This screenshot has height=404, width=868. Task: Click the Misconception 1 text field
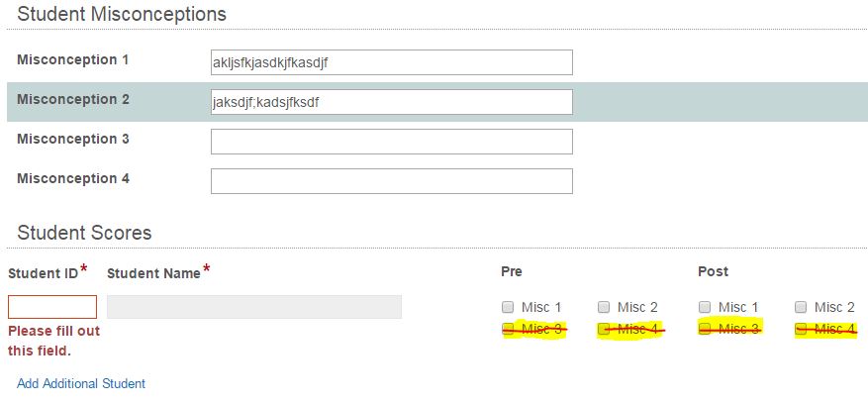point(391,62)
